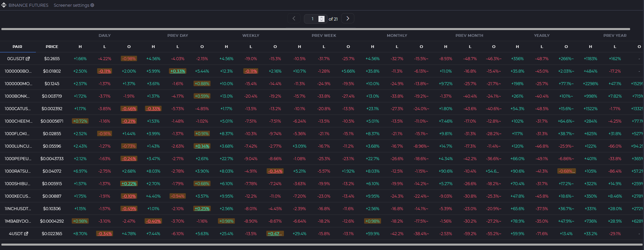Open external link icon beside 4USDT

[x=26, y=234]
